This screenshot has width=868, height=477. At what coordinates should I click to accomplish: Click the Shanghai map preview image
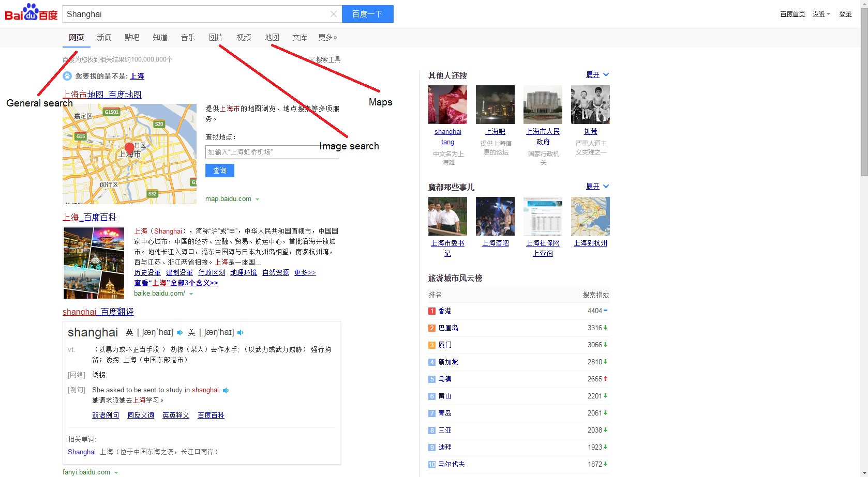click(129, 154)
